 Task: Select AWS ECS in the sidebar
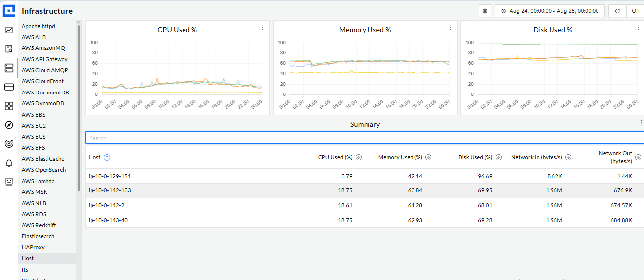pyautogui.click(x=34, y=137)
